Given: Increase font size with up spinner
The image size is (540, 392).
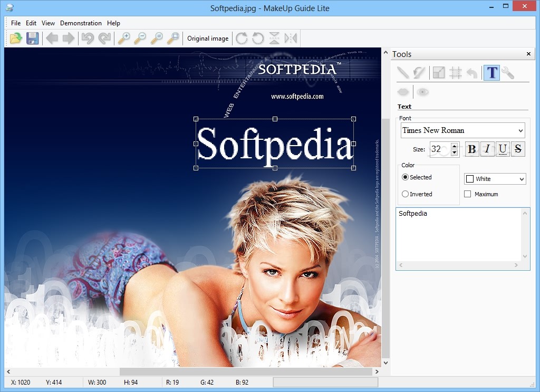Looking at the screenshot, I should (454, 146).
